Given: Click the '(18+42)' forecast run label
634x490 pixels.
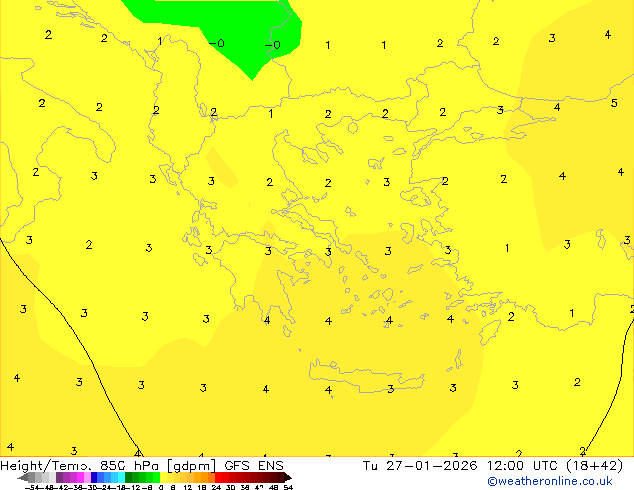Looking at the screenshot, I should tap(594, 466).
